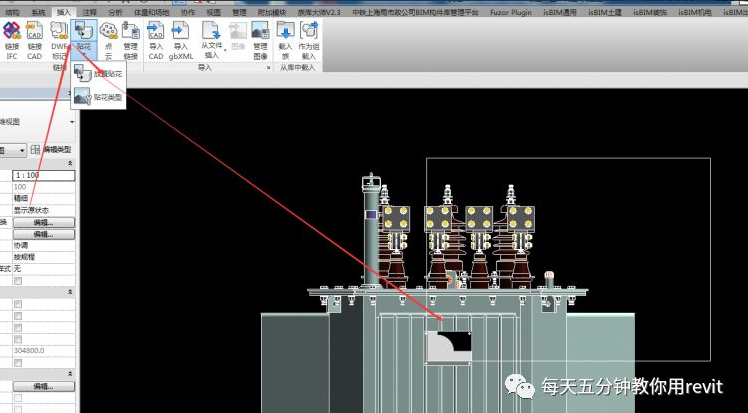Image resolution: width=748 pixels, height=413 pixels.
Task: Click the 编辑类型 (Edit Type) icon
Action: point(35,150)
